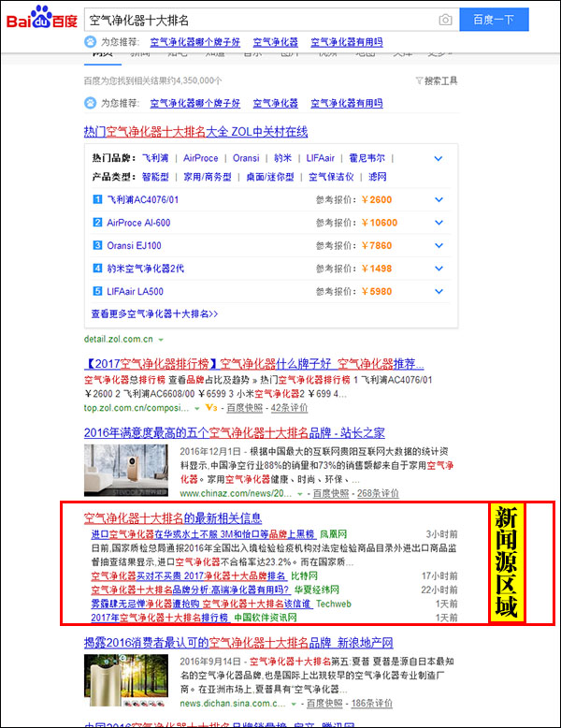Open result 热门空气净化器十大排名大全 ZOL中关村在线

click(195, 131)
